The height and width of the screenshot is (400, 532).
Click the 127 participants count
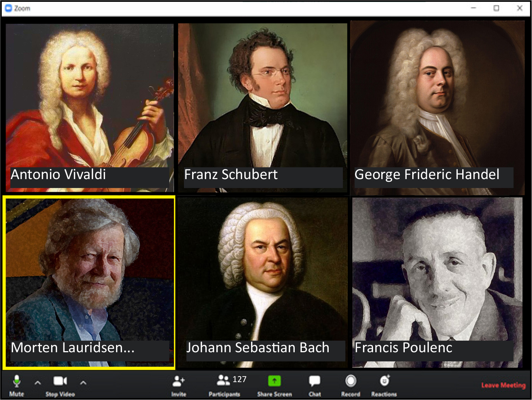240,379
